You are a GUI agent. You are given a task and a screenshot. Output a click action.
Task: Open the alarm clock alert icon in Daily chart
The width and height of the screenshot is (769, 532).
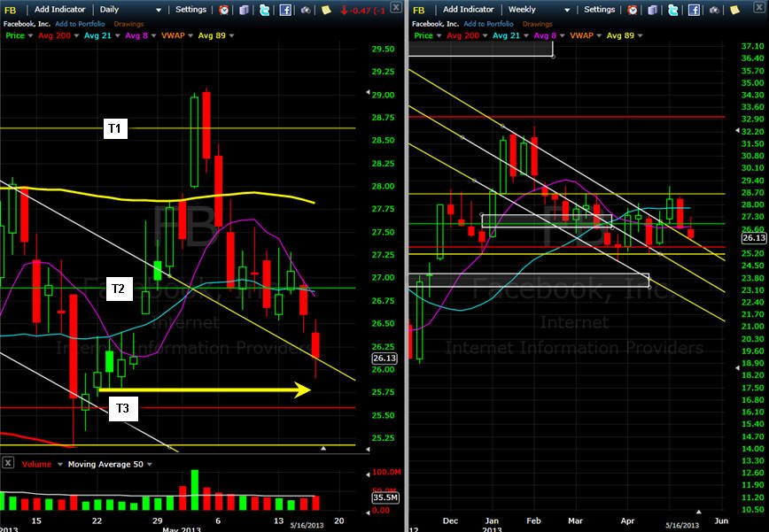pos(223,10)
